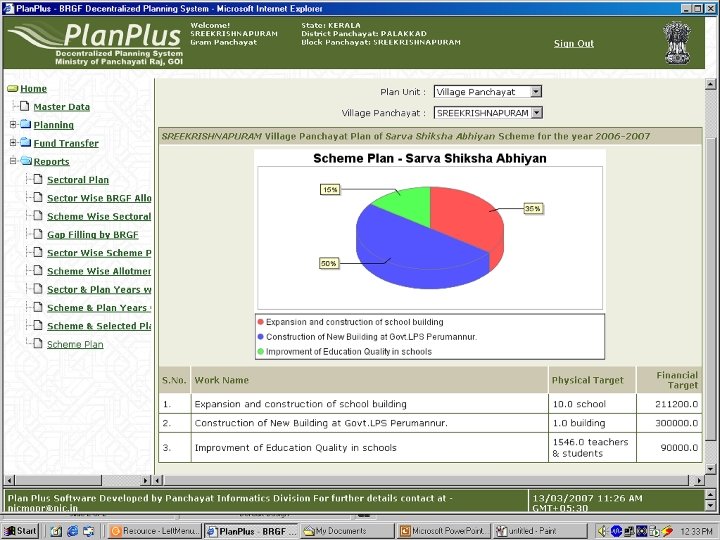Click the volume icon in the system tray
The height and width of the screenshot is (540, 720).
[x=602, y=531]
